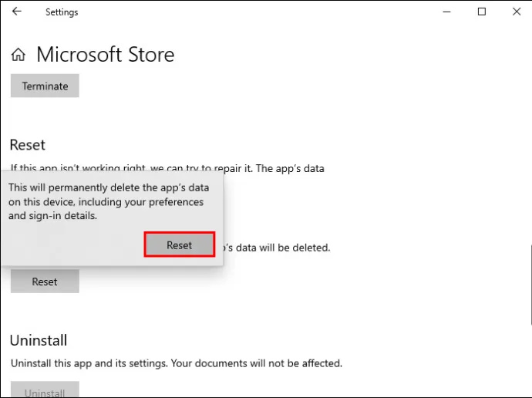Image resolution: width=532 pixels, height=398 pixels.
Task: Select the Uninstall section heading
Action: [39, 340]
